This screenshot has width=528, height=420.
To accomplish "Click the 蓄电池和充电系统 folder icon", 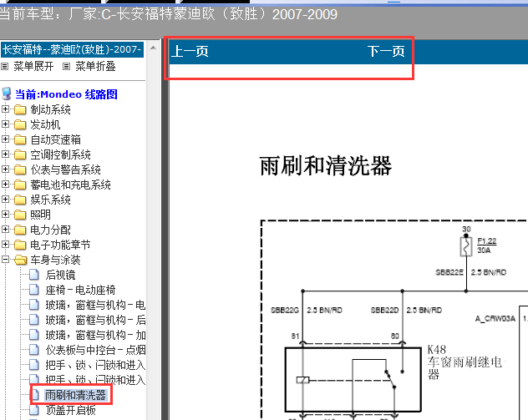I will click(x=20, y=185).
